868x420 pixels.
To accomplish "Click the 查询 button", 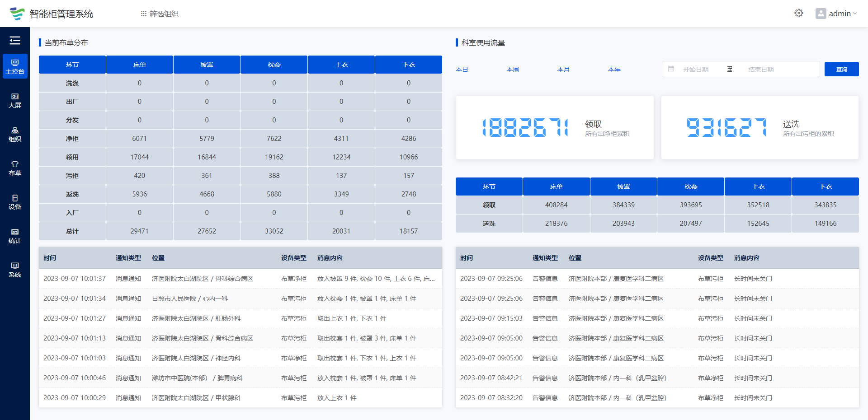I will [842, 69].
